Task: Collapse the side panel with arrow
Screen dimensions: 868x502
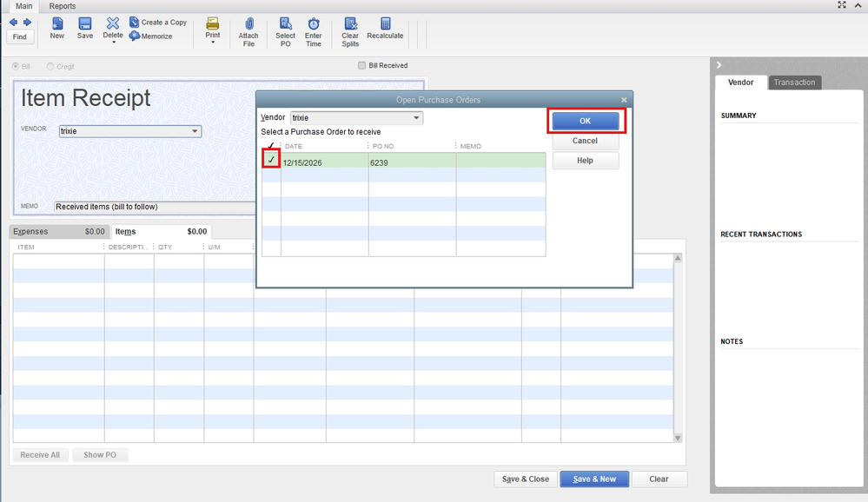Action: pos(719,65)
